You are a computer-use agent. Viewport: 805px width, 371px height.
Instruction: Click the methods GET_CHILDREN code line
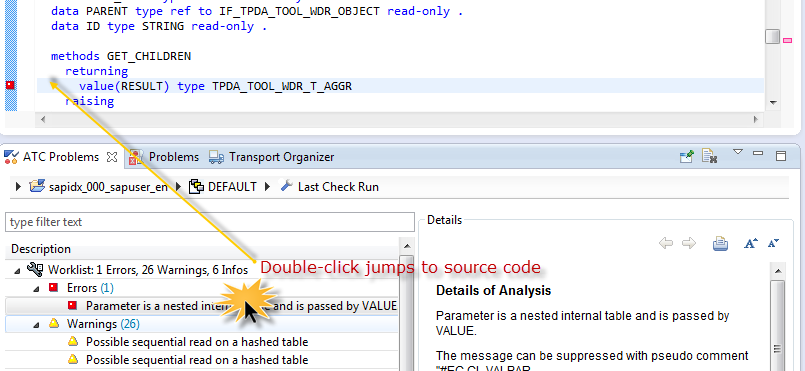pos(121,56)
